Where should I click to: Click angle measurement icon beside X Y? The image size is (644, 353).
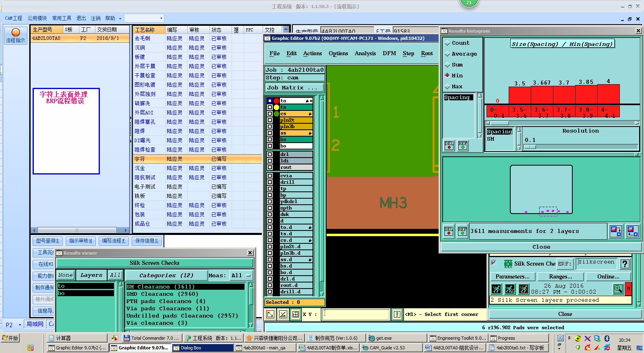pos(283,314)
